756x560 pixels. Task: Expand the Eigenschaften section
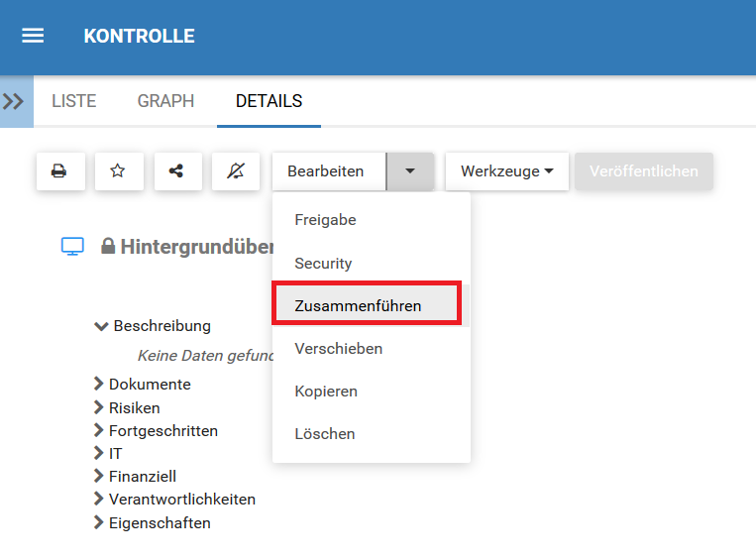tap(153, 523)
